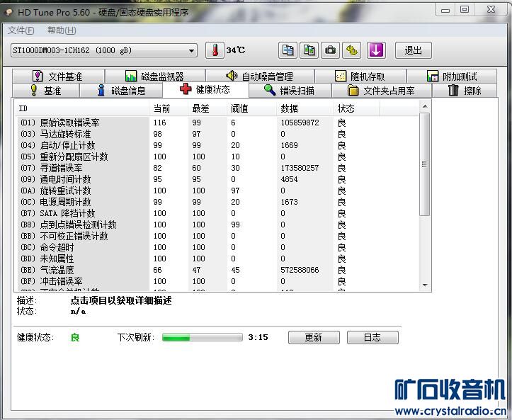Click the 当前 column header
512x420 pixels.
(169, 108)
